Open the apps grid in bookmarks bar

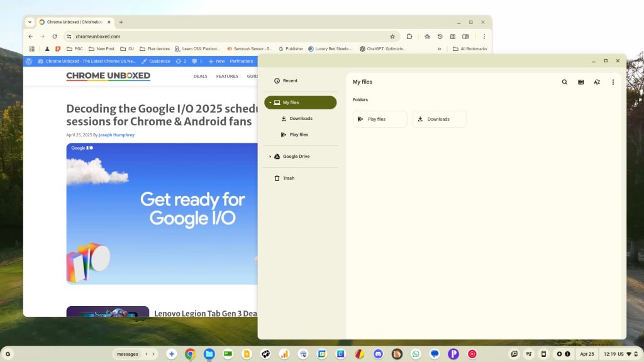[x=31, y=49]
